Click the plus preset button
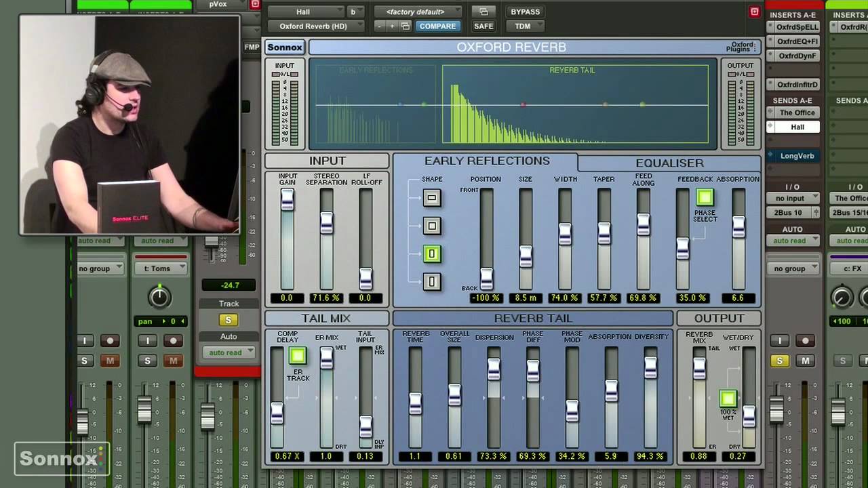The image size is (868, 488). click(392, 26)
